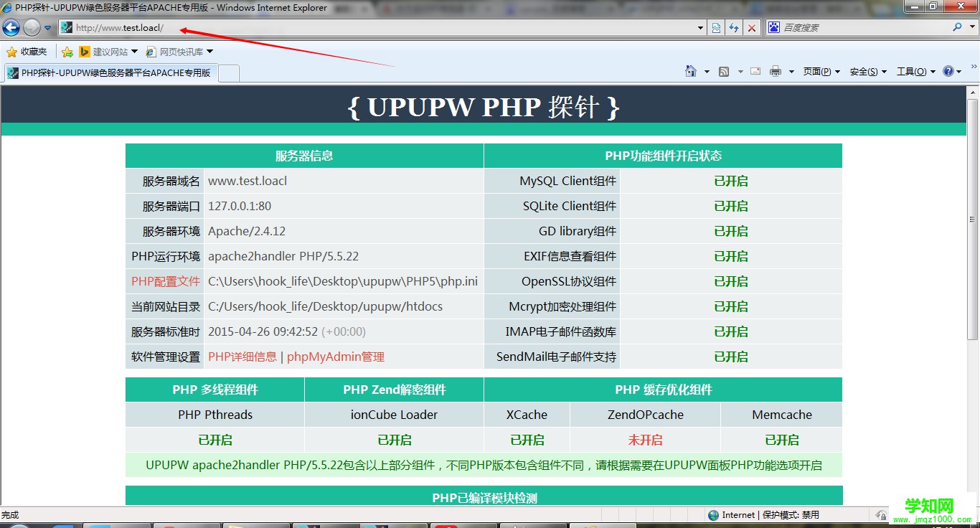Open the 工具(O) menu
980x528 pixels.
point(916,72)
